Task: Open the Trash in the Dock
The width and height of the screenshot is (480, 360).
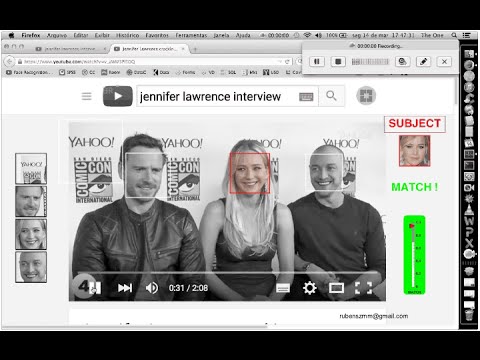Action: [x=469, y=314]
